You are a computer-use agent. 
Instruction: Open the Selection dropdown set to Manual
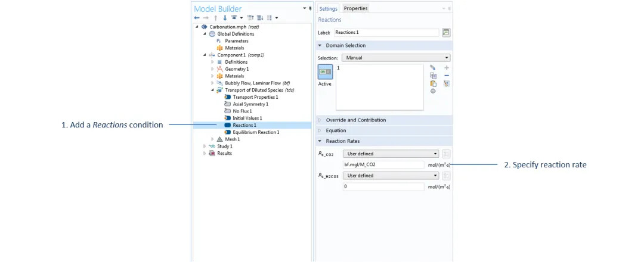tap(395, 58)
